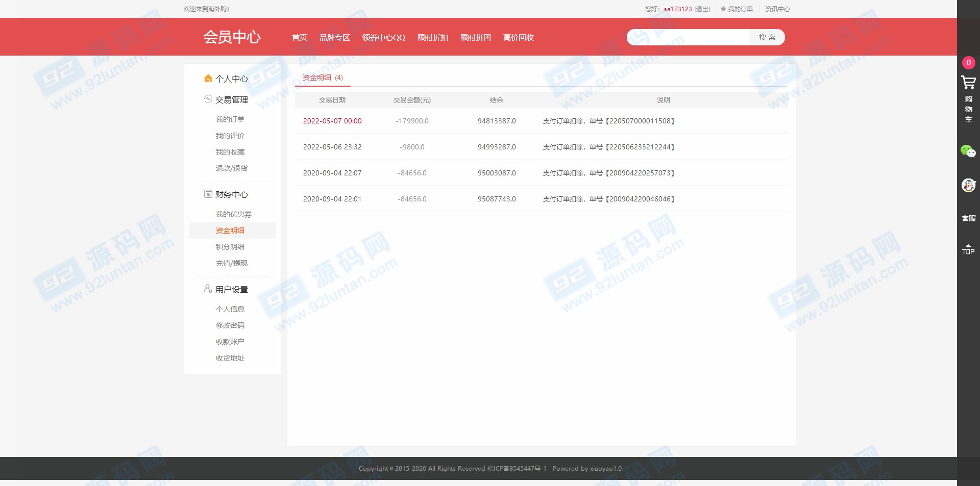The width and height of the screenshot is (980, 486).
Task: Click the 交易金额(元) column header
Action: pos(412,100)
